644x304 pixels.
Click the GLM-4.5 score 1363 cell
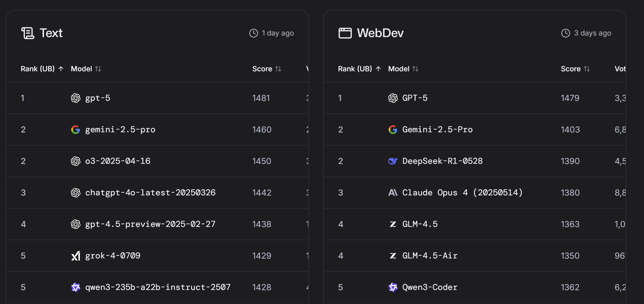tap(570, 224)
